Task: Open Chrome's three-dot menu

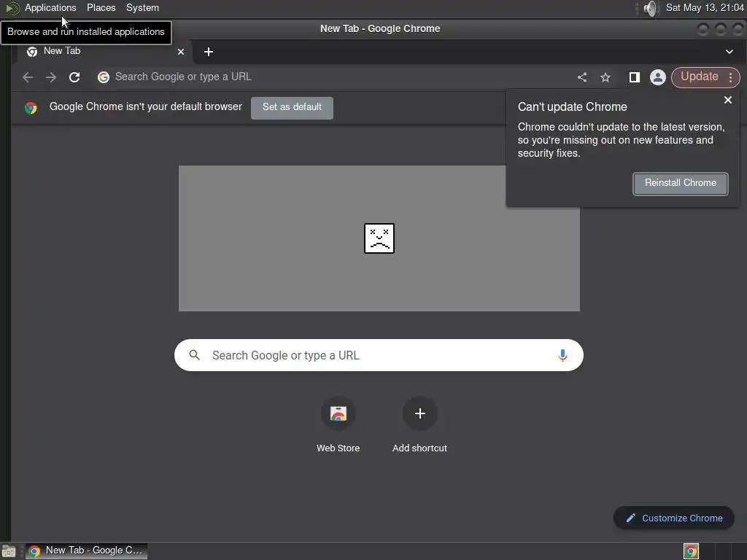Action: 730,77
